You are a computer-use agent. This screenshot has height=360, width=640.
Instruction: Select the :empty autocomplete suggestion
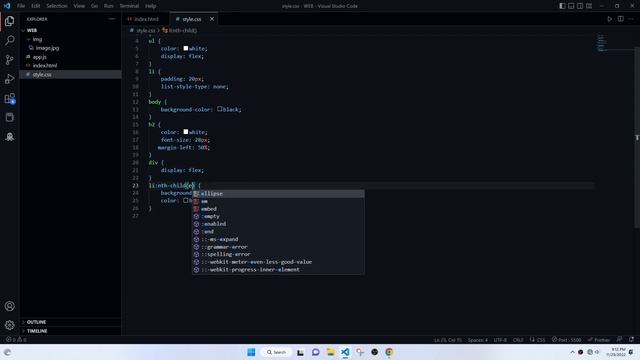[x=278, y=216]
